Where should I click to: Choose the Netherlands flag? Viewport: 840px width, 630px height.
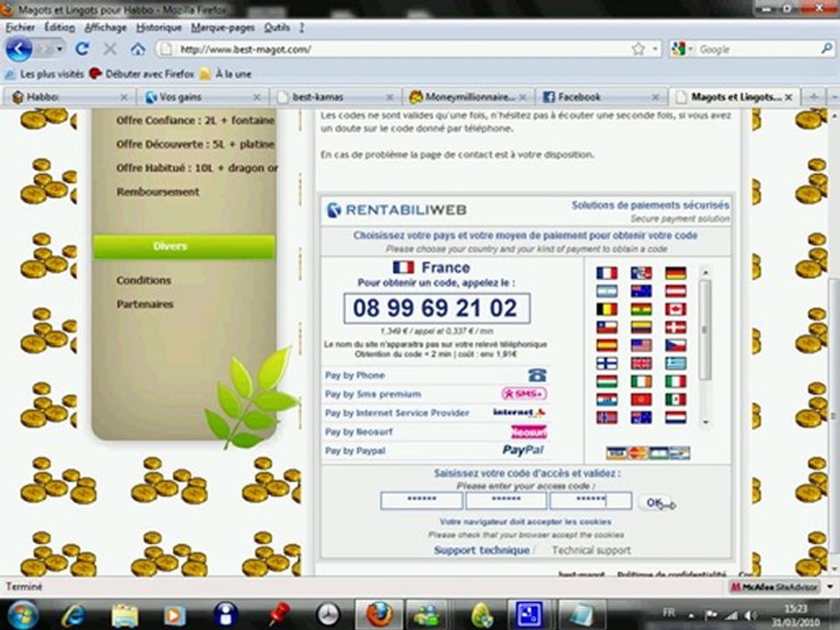tap(675, 418)
